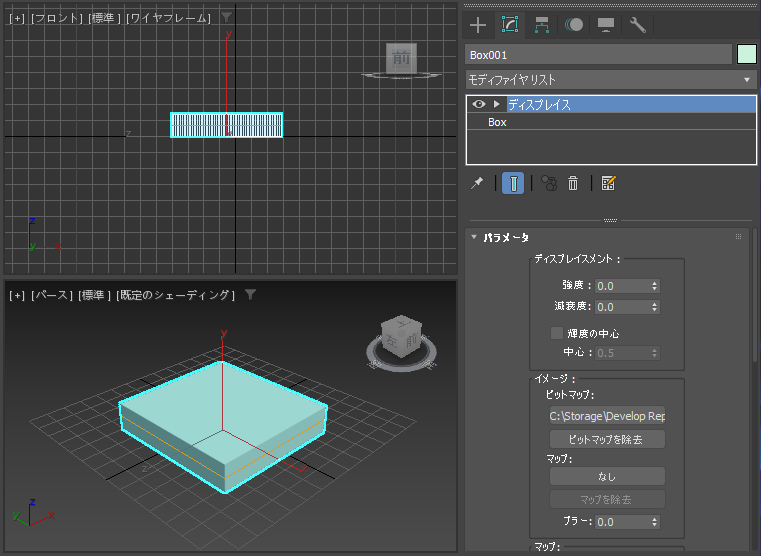Click the perspective ViewCube
Image resolution: width=761 pixels, height=556 pixels.
[x=401, y=336]
